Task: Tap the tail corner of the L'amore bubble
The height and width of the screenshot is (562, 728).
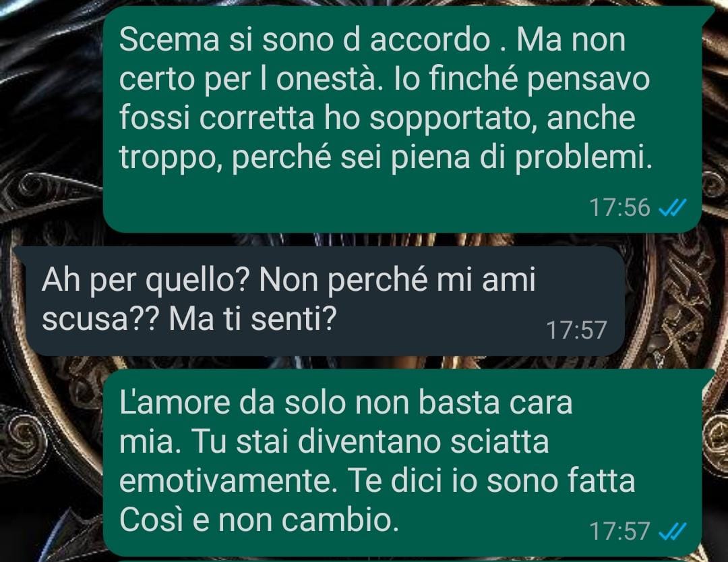Action: tap(708, 377)
